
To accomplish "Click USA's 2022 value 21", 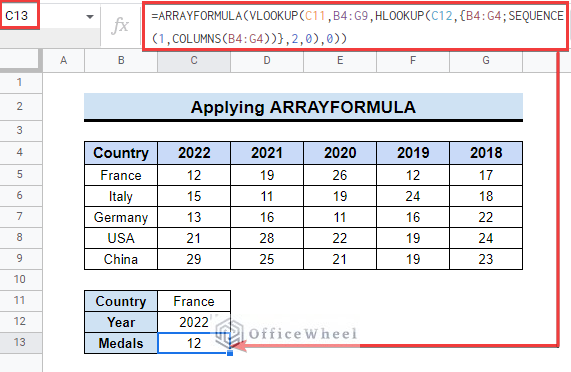I will [194, 238].
